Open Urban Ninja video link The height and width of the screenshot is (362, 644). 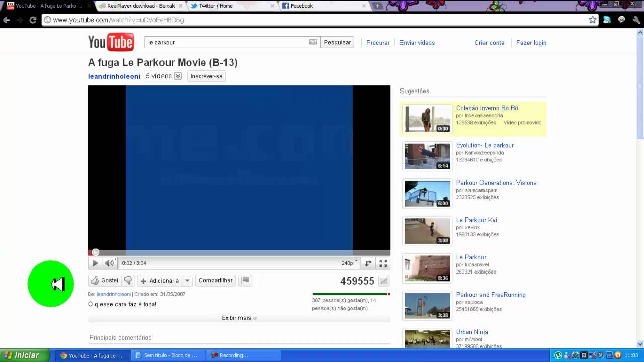472,332
